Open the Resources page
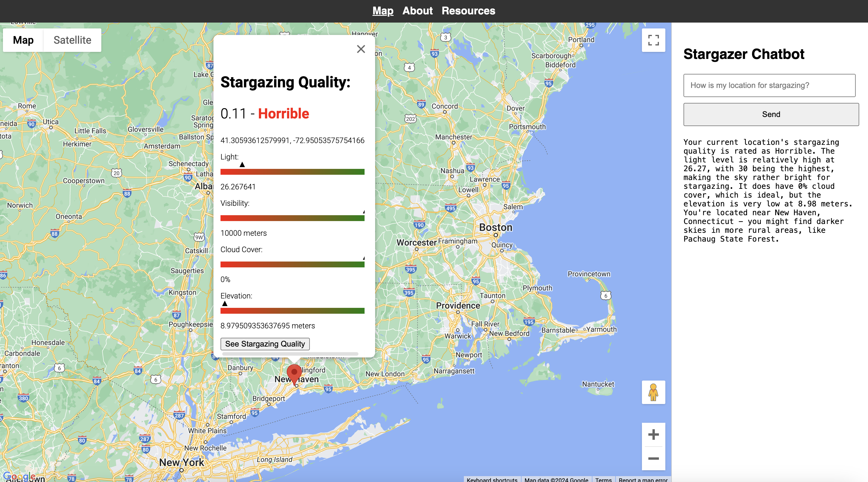 click(468, 11)
